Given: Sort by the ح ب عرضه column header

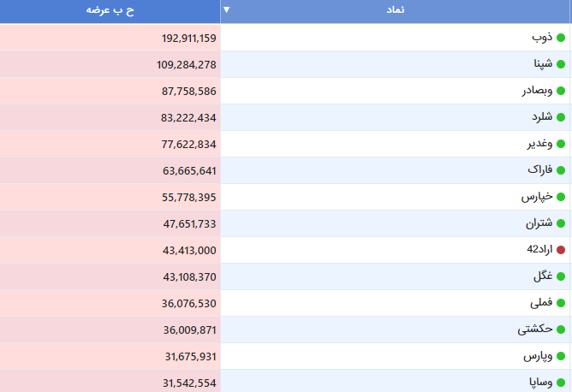Looking at the screenshot, I should [110, 11].
